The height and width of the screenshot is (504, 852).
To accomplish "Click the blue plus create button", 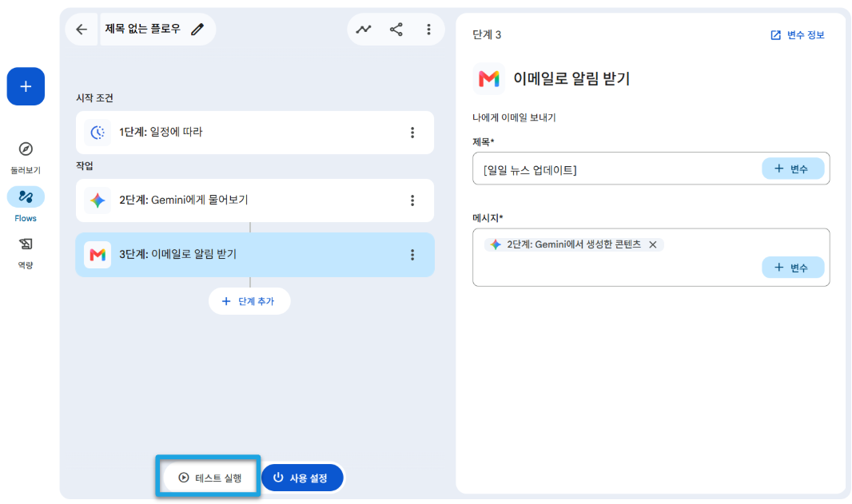I will point(26,86).
